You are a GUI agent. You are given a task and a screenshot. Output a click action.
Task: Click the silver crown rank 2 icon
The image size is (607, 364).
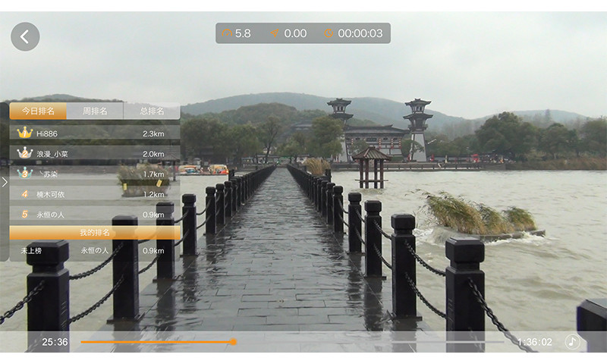(24, 153)
